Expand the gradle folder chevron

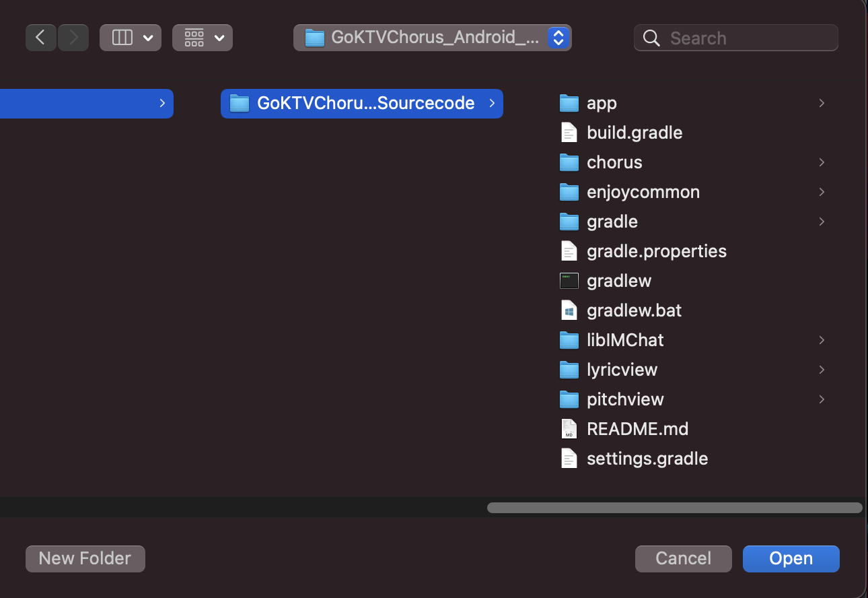[822, 222]
